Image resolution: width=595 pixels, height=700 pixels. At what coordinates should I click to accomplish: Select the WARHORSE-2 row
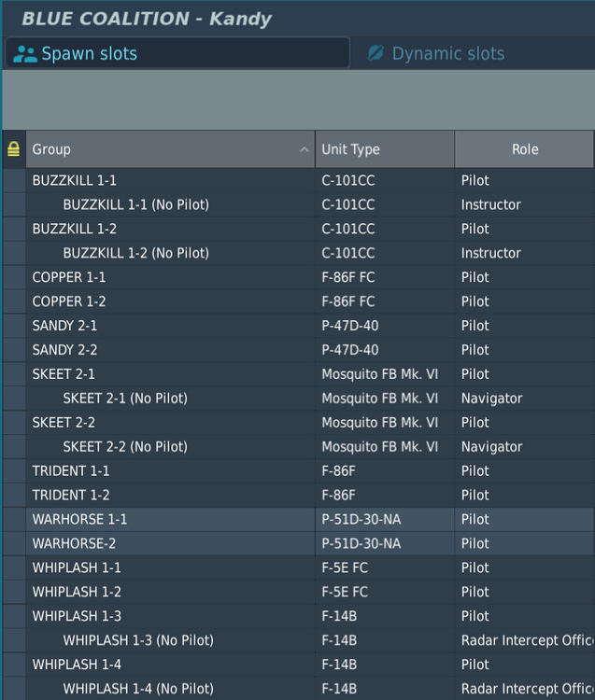click(74, 543)
